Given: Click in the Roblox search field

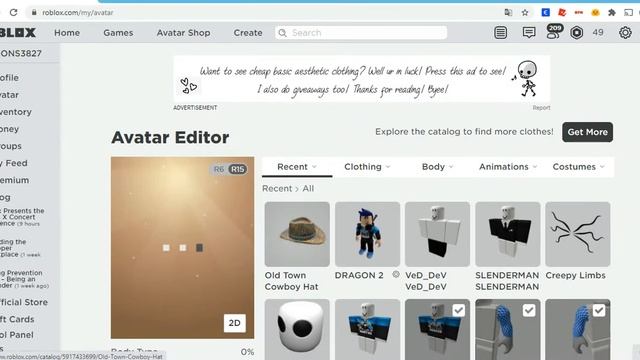Looking at the screenshot, I should pyautogui.click(x=361, y=33).
